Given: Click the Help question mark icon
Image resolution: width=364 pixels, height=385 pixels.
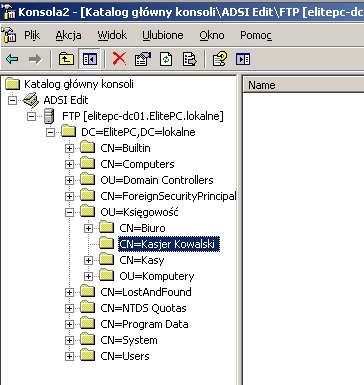Looking at the screenshot, I should (220, 59).
